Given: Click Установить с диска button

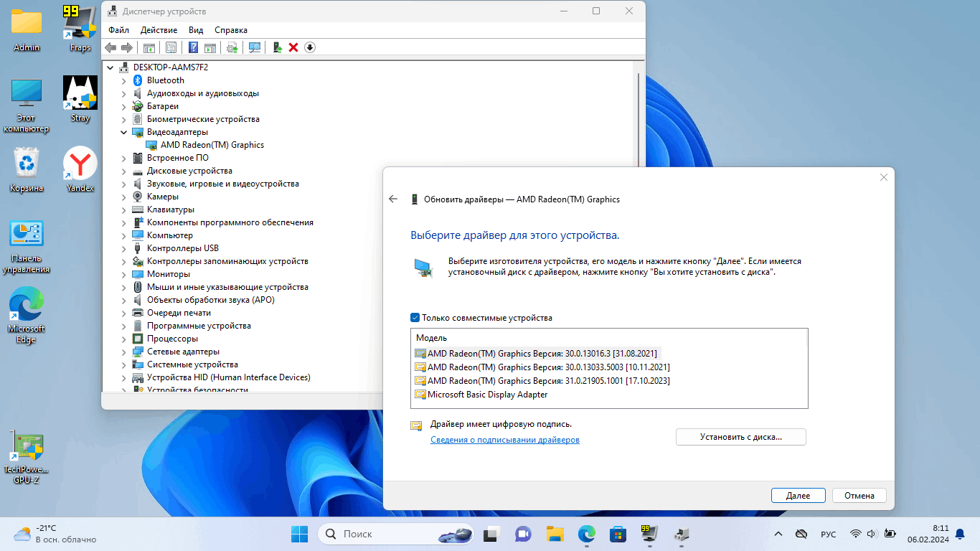Looking at the screenshot, I should [x=741, y=437].
